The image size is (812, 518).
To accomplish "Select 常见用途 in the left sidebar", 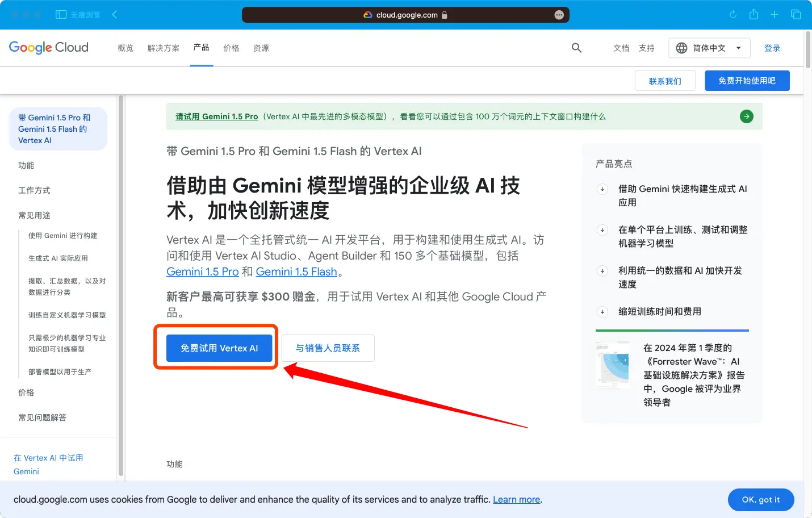I will pos(34,215).
